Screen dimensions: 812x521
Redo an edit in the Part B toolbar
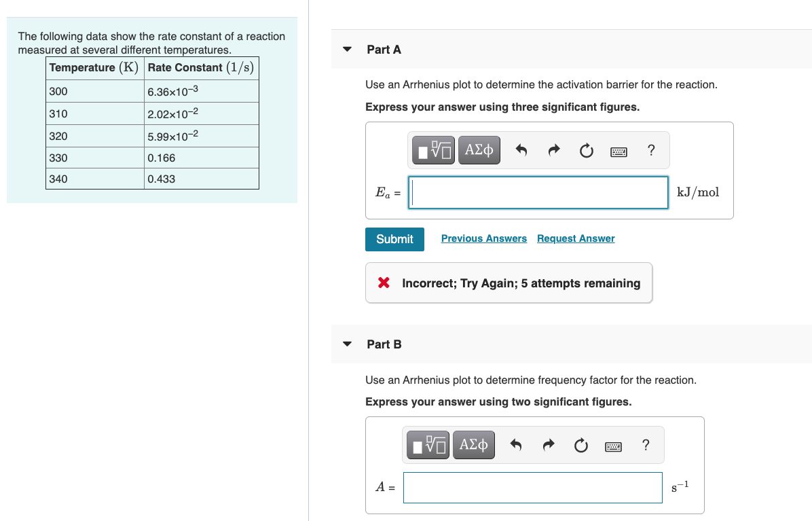(548, 444)
